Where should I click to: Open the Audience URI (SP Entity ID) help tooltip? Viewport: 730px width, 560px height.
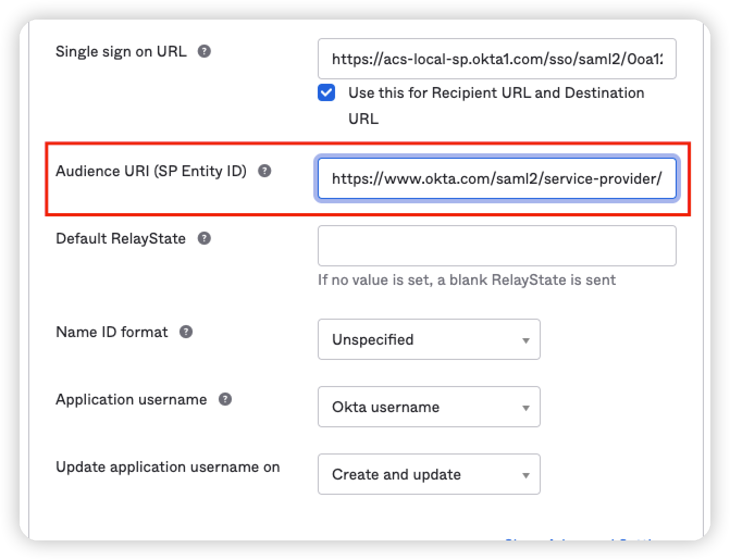tap(264, 171)
